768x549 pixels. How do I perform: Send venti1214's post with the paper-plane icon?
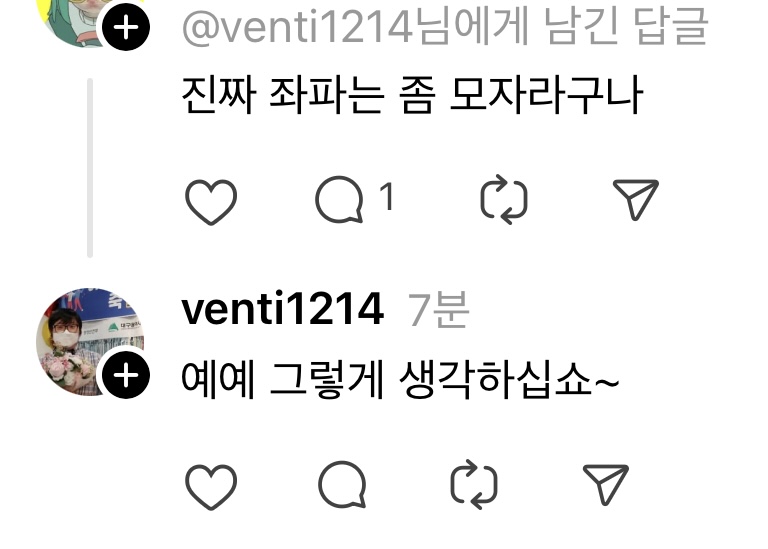click(x=606, y=484)
